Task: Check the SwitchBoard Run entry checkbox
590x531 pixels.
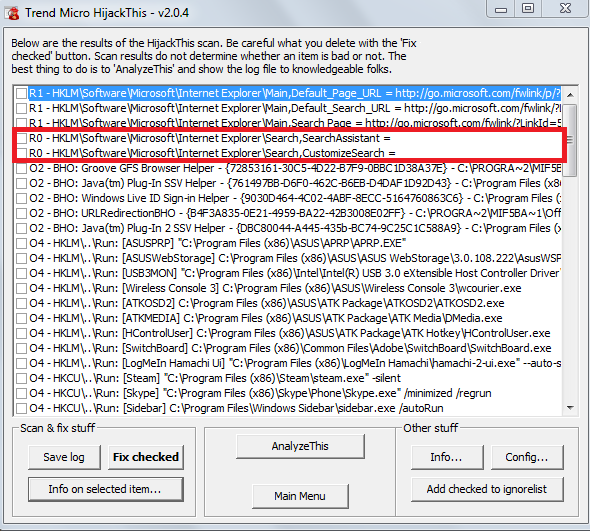Action: pos(22,348)
